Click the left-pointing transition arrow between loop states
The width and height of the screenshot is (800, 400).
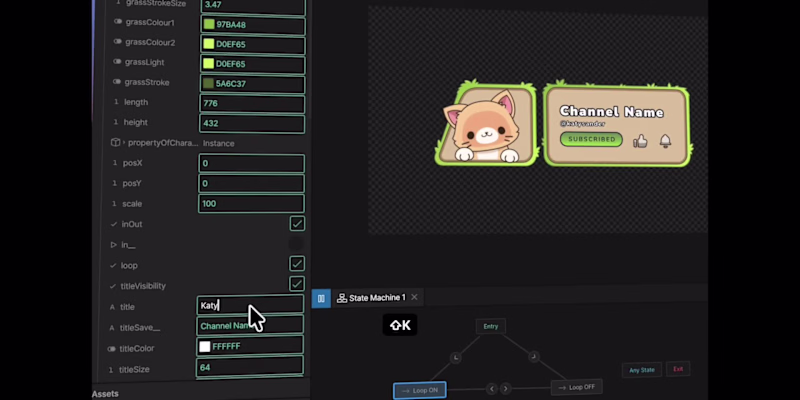coord(492,389)
